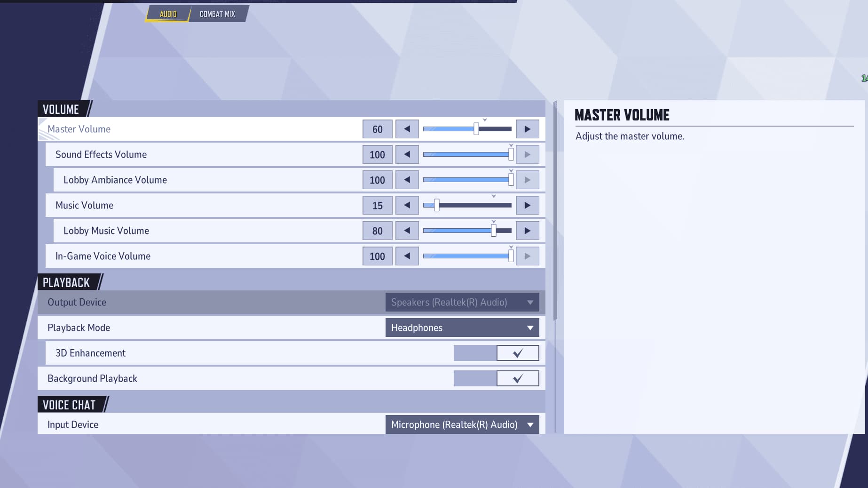Click the Master Volume slider handle
This screenshot has height=488, width=868.
[476, 129]
